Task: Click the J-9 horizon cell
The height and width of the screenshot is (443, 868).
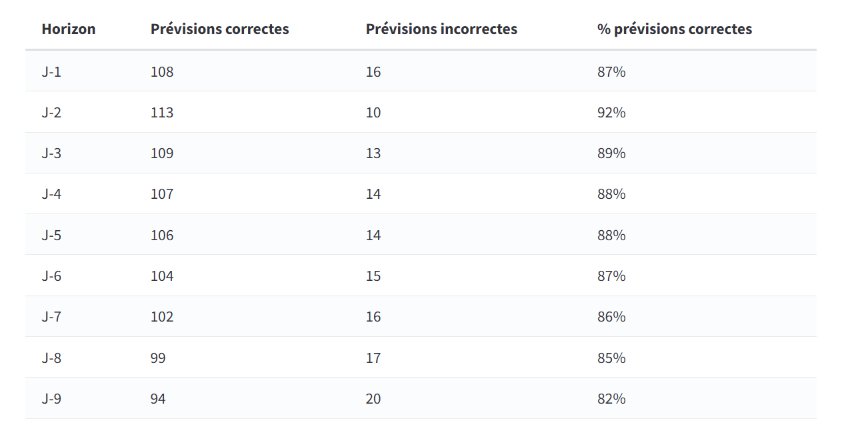Action: click(x=51, y=399)
